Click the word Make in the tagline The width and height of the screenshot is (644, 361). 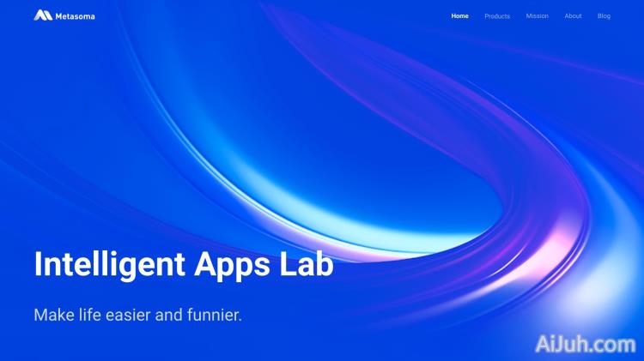point(52,315)
